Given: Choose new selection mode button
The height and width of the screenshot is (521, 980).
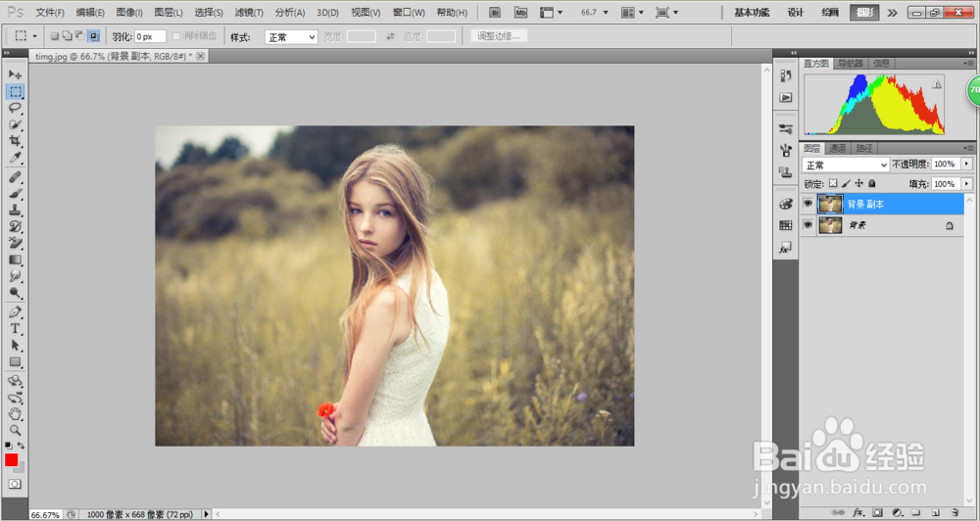Looking at the screenshot, I should tap(54, 36).
